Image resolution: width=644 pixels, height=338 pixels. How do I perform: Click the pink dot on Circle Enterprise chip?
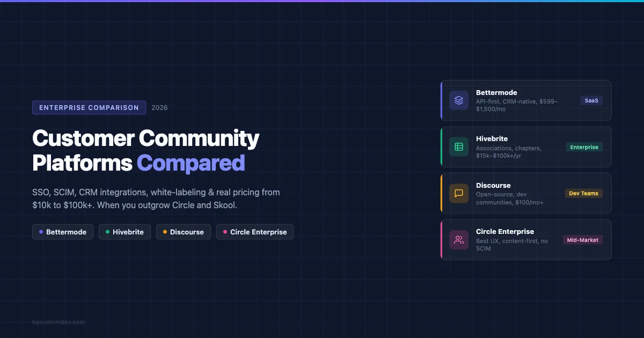pos(224,232)
